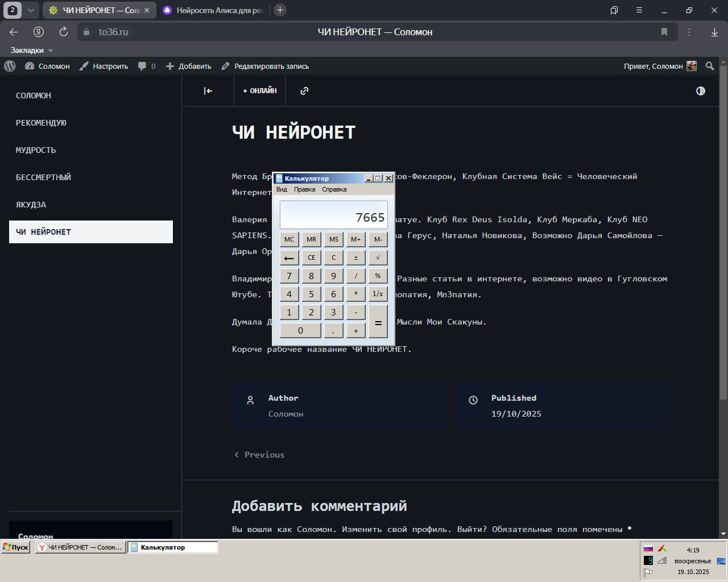The width and height of the screenshot is (728, 582).
Task: Expand the tab group dropdown chevron
Action: [31, 10]
